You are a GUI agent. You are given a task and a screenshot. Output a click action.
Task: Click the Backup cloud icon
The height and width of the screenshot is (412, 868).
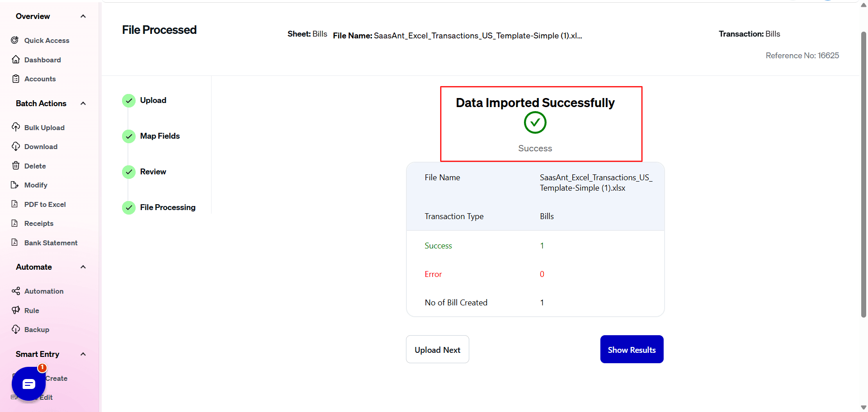coord(15,329)
